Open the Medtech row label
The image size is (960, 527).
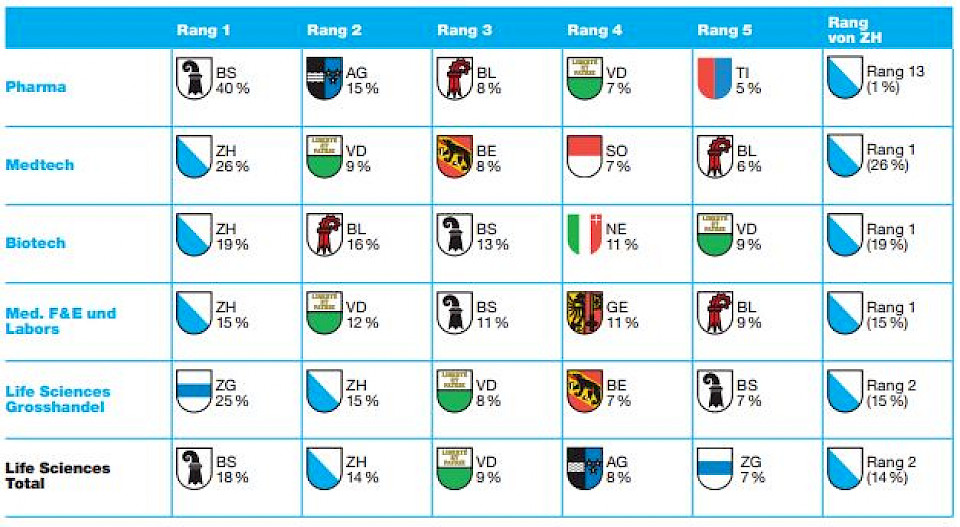(x=40, y=165)
